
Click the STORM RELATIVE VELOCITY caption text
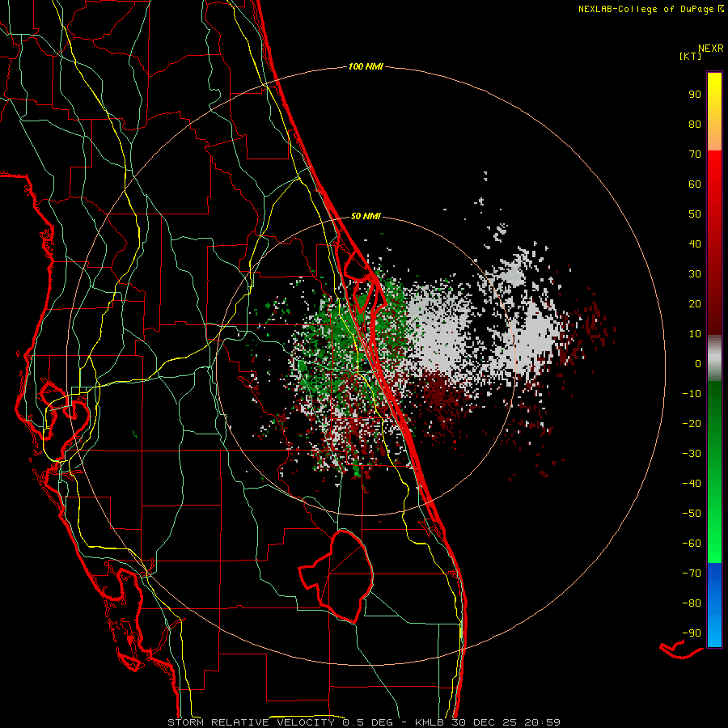pyautogui.click(x=252, y=722)
